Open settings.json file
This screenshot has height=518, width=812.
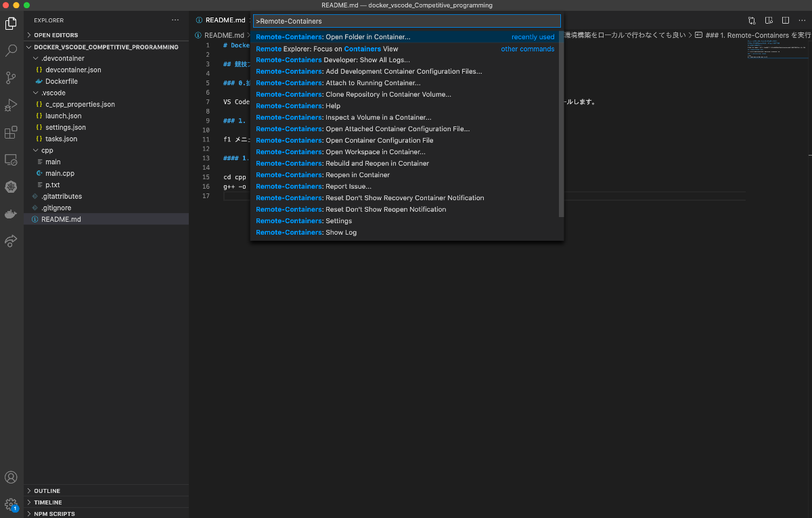[x=106, y=127]
